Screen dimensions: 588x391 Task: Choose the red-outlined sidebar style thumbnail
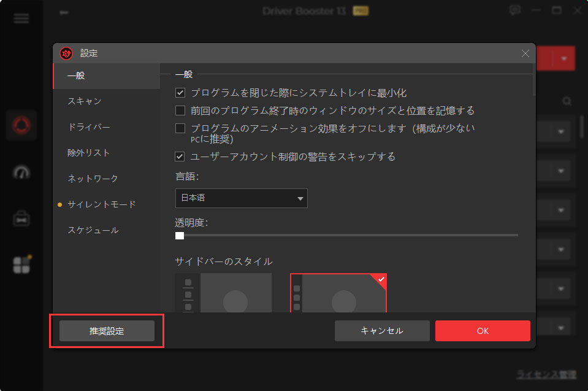pyautogui.click(x=338, y=293)
